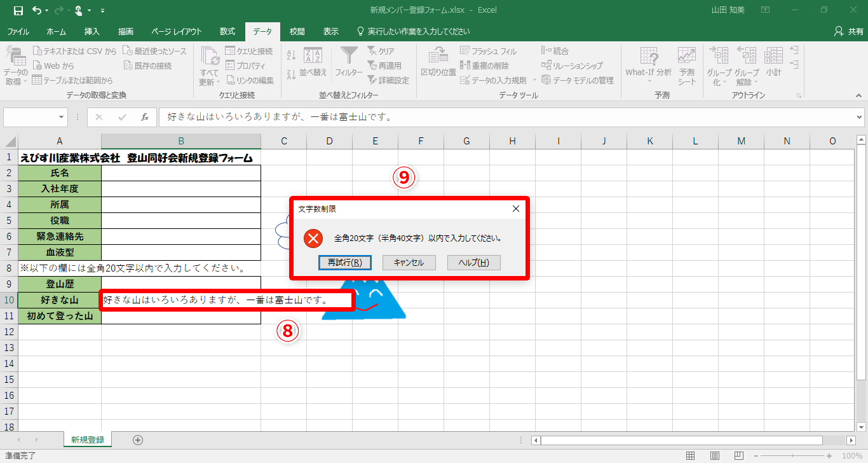
Task: Open What-If Analysis (What-If 分析) dropdown
Action: coord(648,66)
